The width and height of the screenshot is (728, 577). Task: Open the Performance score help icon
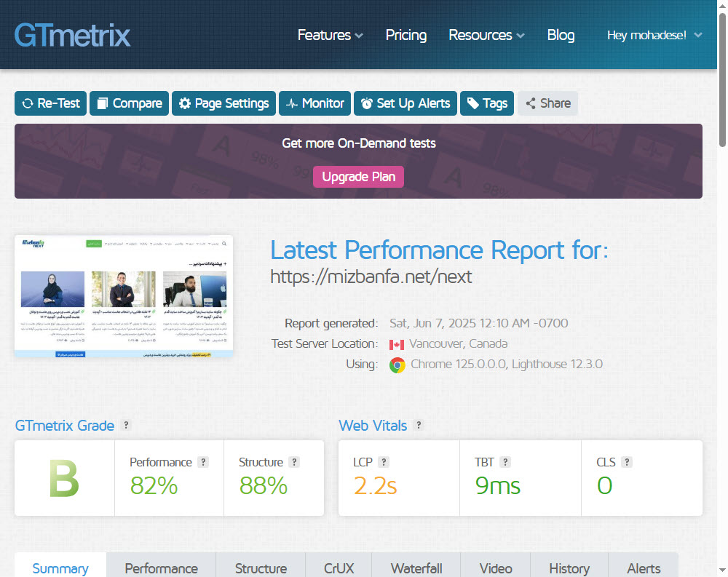click(x=203, y=462)
